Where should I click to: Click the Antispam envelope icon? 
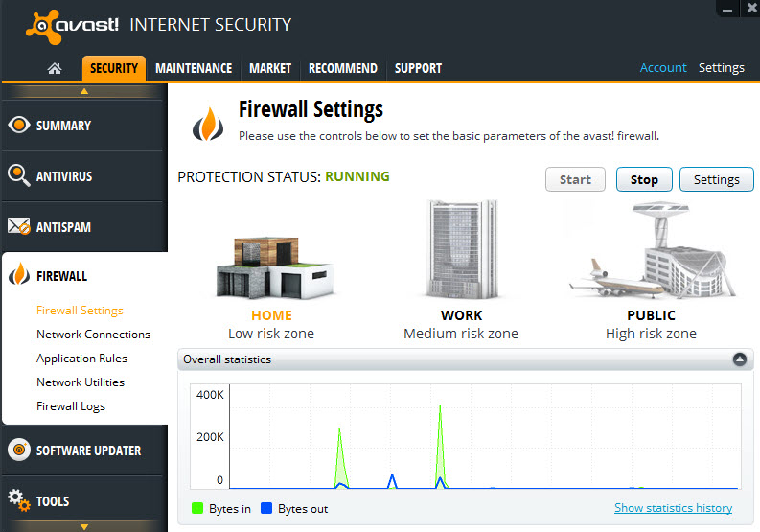(19, 226)
